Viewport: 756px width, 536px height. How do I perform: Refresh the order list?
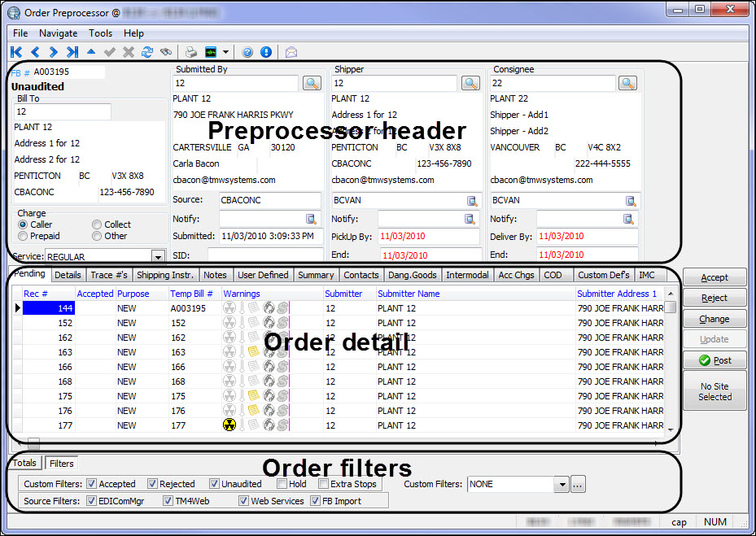(x=147, y=51)
